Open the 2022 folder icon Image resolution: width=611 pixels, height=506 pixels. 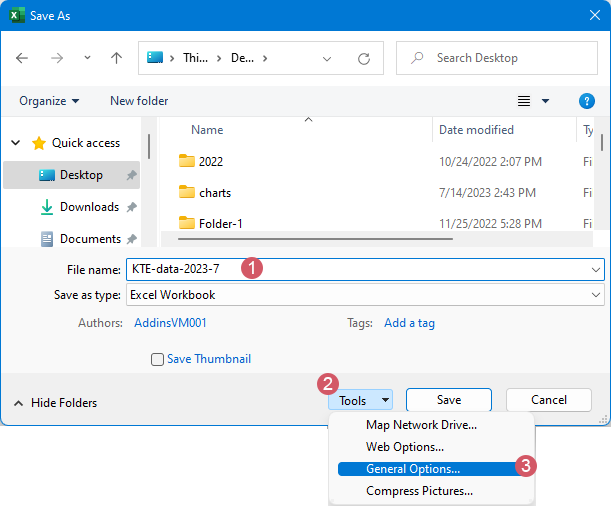pos(186,161)
